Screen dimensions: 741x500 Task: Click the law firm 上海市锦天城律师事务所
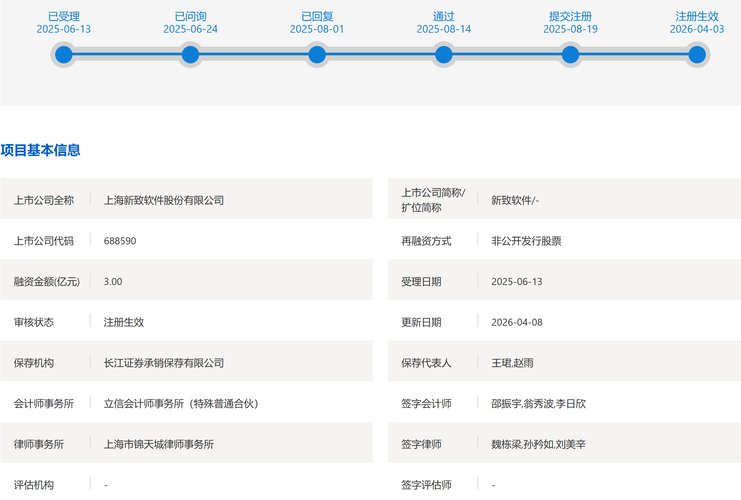(x=159, y=444)
